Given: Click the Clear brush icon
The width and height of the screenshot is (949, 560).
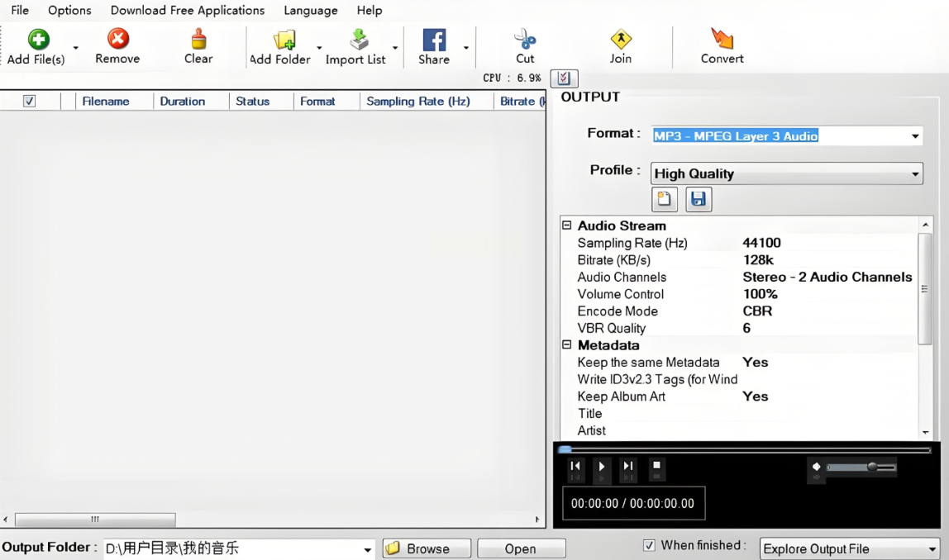Looking at the screenshot, I should click(198, 39).
